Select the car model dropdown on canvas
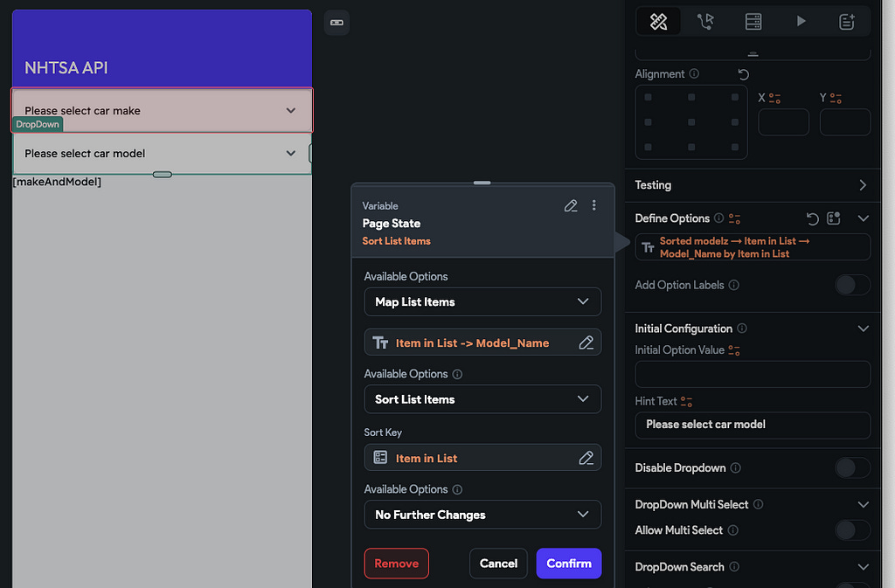The image size is (895, 588). pyautogui.click(x=162, y=154)
